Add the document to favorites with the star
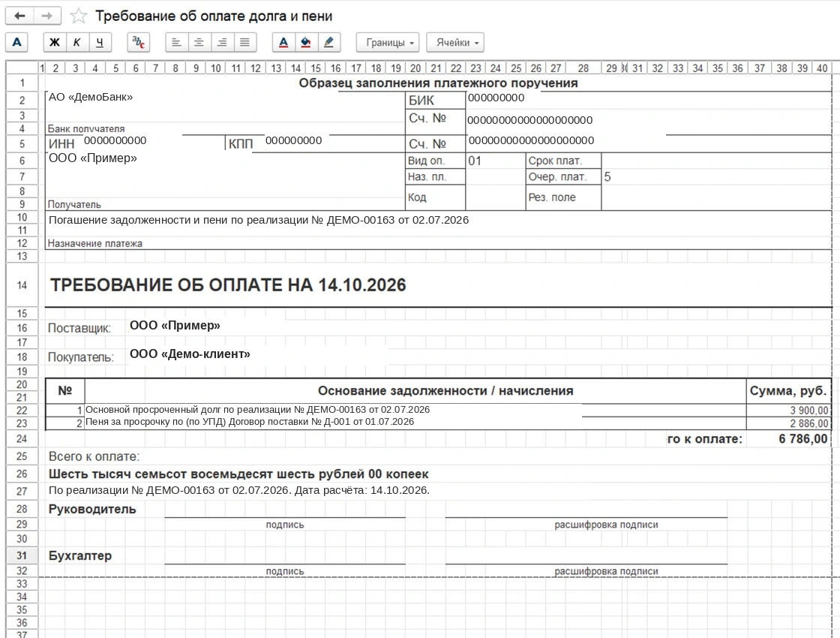The image size is (840, 638). (78, 16)
